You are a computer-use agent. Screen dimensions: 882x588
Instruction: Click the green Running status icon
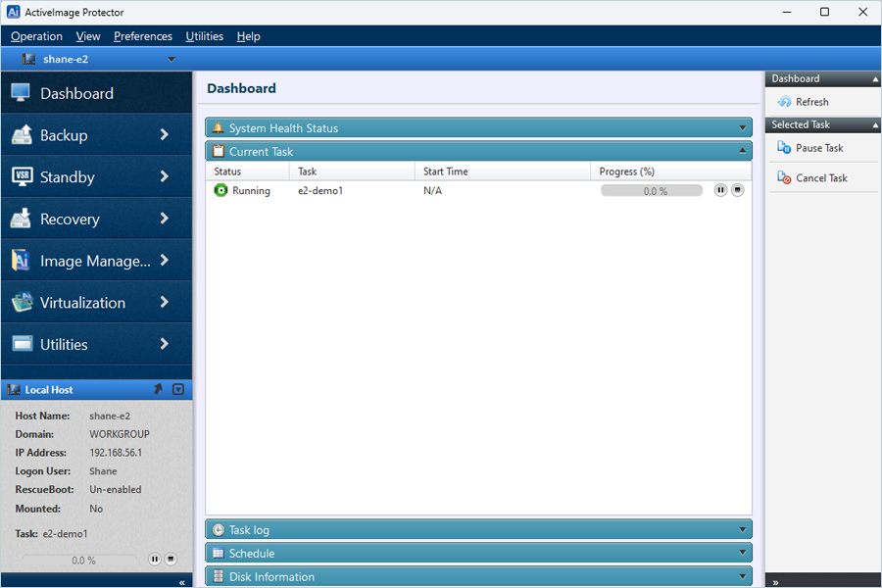pyautogui.click(x=220, y=190)
